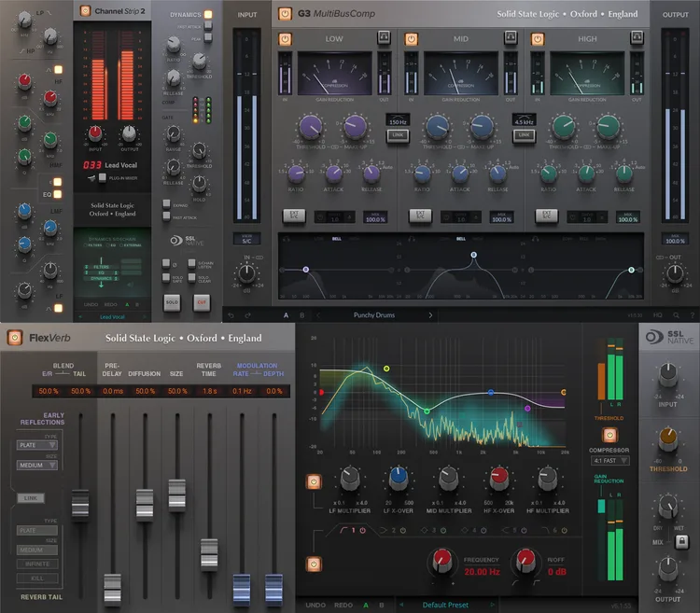Toggle EQ band 2 power icon
Screen dimensions: 700x613
tap(403, 531)
